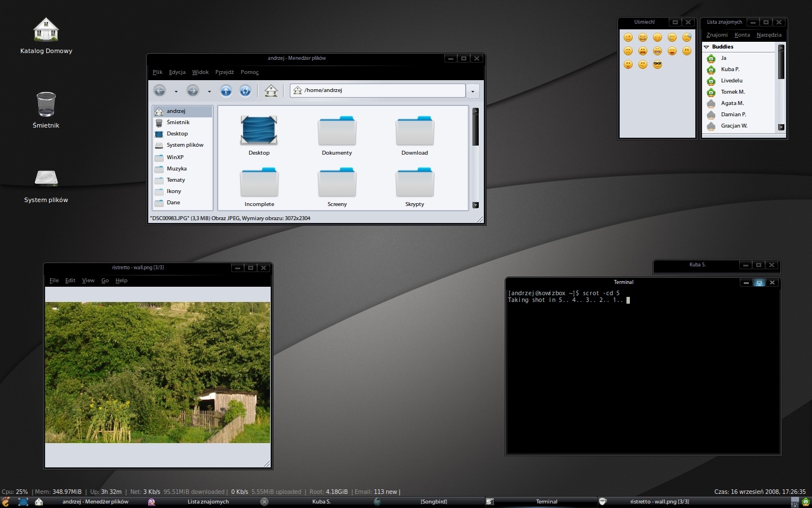Pick the first smiling emoticon in Uśmiech!
The height and width of the screenshot is (508, 812).
pos(628,37)
